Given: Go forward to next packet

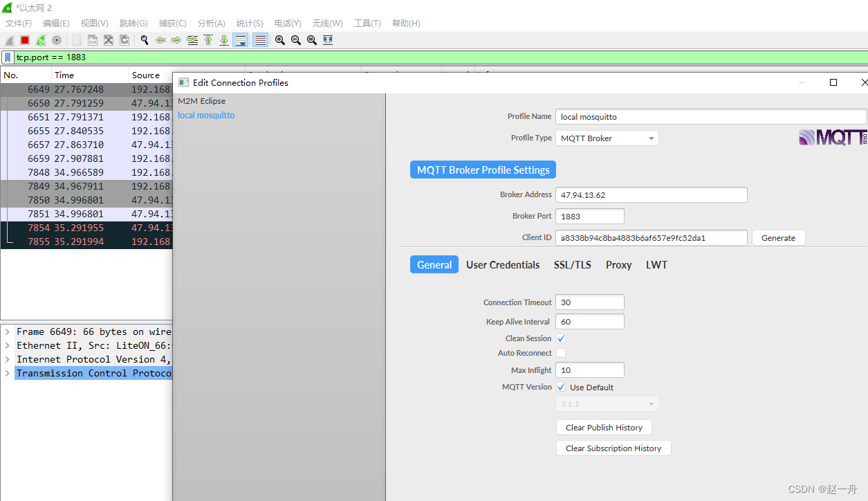Looking at the screenshot, I should point(176,40).
